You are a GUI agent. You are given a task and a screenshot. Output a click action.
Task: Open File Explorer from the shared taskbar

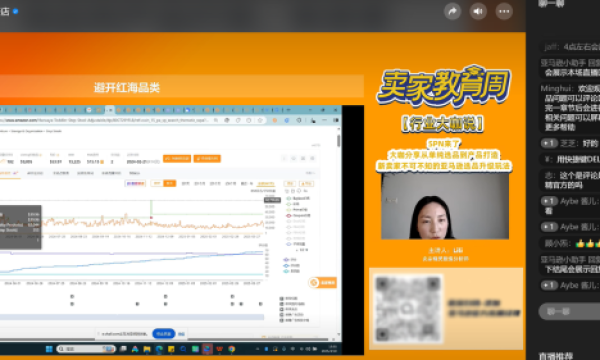(147, 349)
